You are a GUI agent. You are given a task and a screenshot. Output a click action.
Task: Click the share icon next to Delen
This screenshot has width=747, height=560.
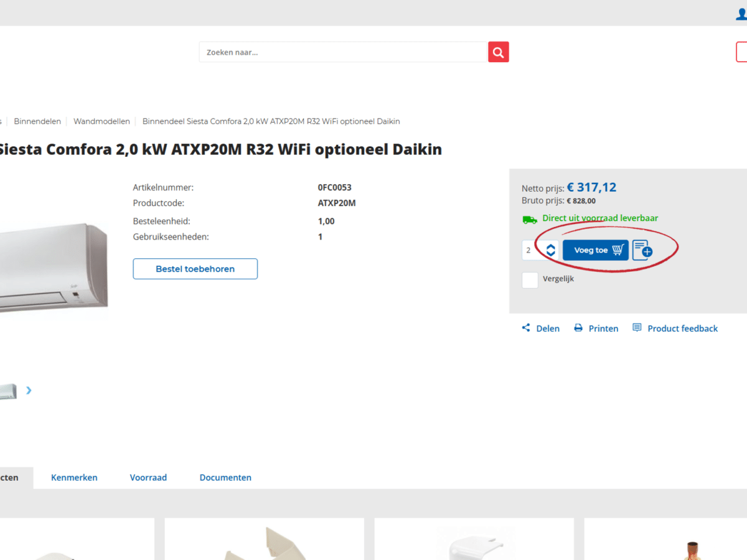526,328
